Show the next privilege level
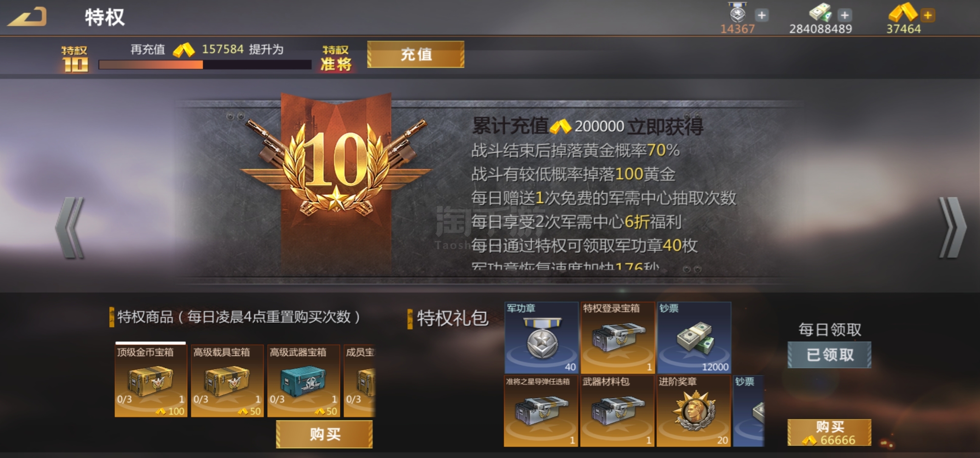980x458 pixels. click(x=952, y=228)
